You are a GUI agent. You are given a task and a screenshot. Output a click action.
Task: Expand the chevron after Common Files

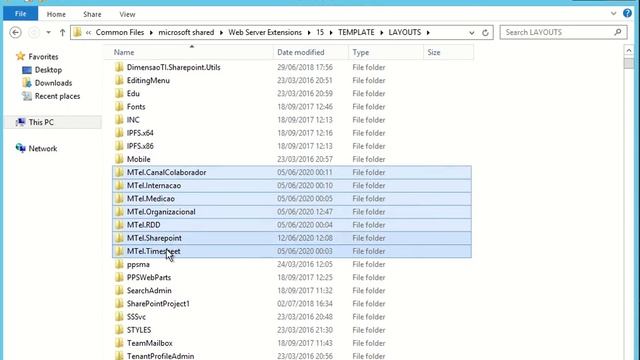pyautogui.click(x=151, y=32)
